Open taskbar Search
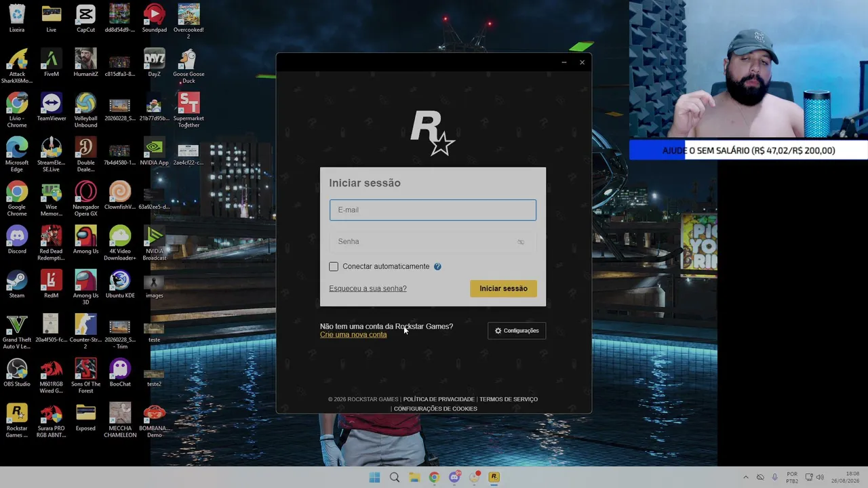 (x=395, y=477)
